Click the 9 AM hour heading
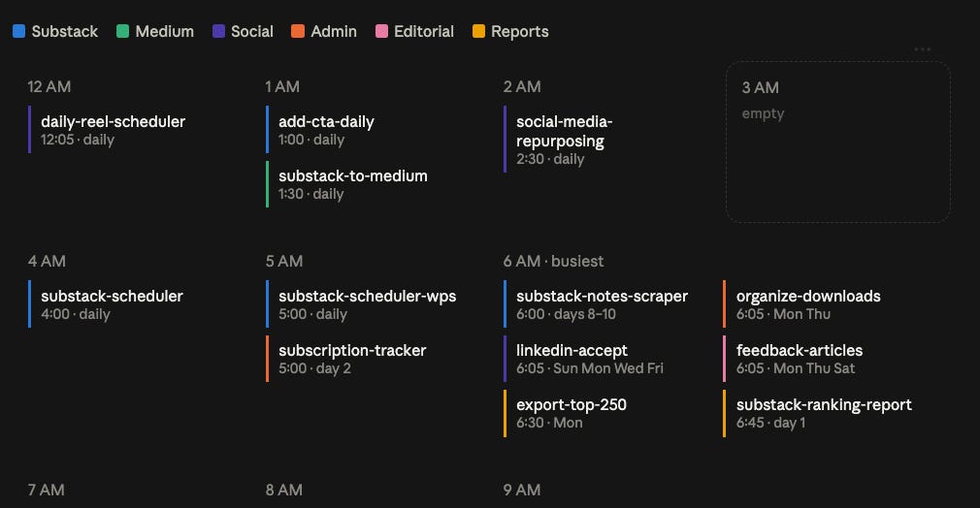Image resolution: width=980 pixels, height=508 pixels. [522, 490]
